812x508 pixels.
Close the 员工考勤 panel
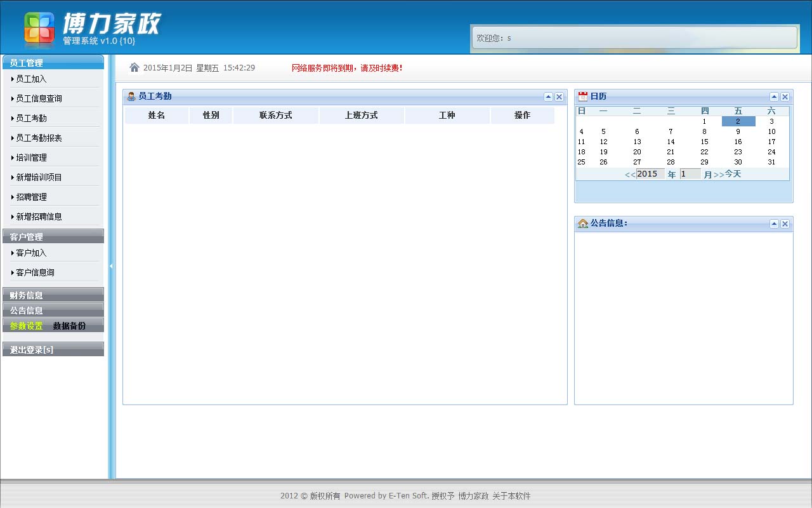click(x=559, y=97)
